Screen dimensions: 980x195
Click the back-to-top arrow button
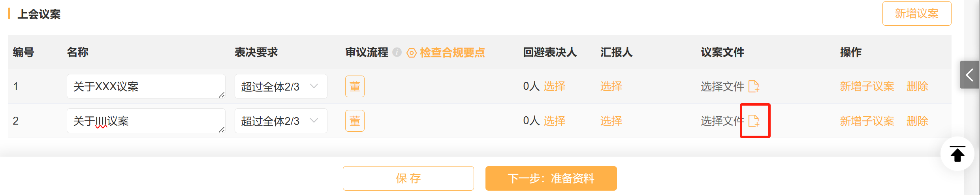(957, 154)
